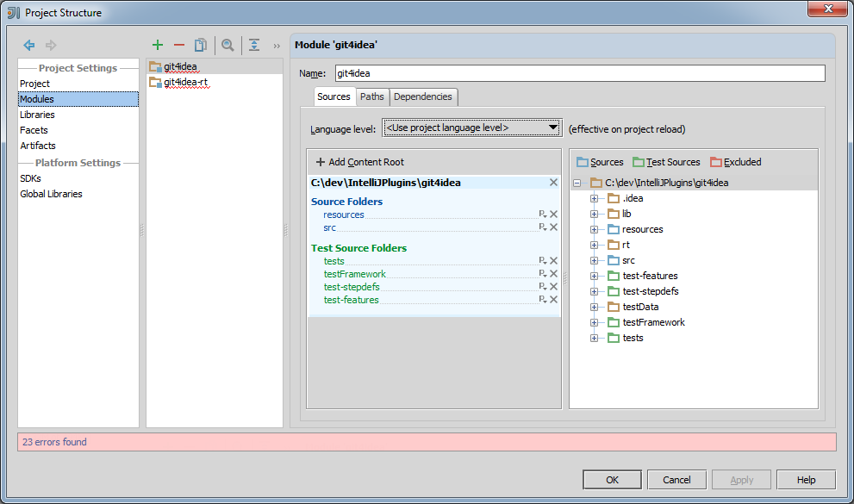Select resources entry under Source Folders
This screenshot has height=504, width=854.
[x=344, y=215]
